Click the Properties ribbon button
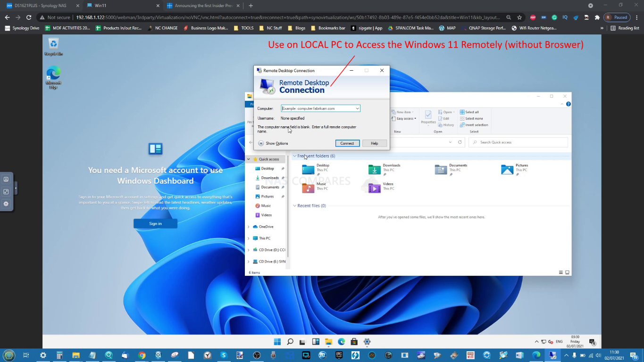644x362 pixels. [x=428, y=117]
